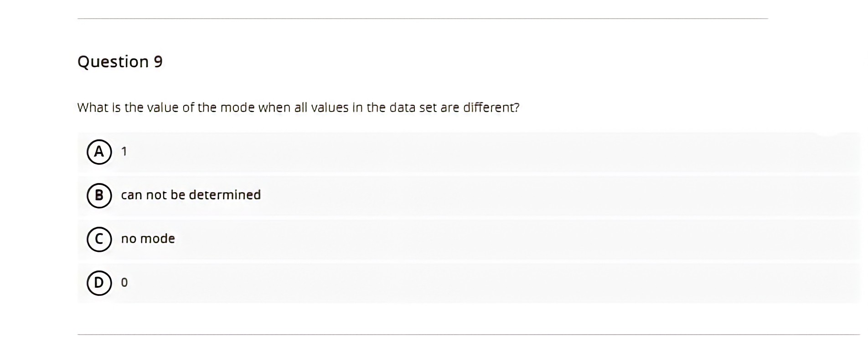Choose the answer labeled '0'

point(124,281)
